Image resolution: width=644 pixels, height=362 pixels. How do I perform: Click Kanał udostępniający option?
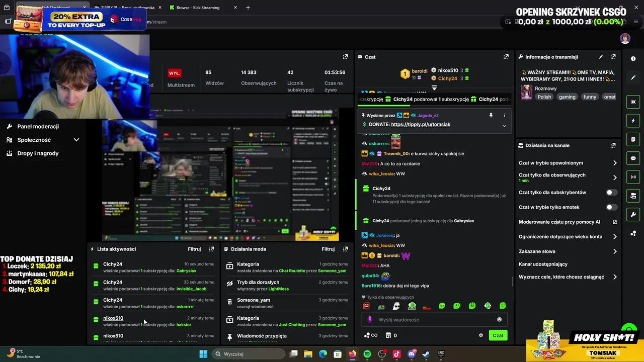tap(543, 264)
